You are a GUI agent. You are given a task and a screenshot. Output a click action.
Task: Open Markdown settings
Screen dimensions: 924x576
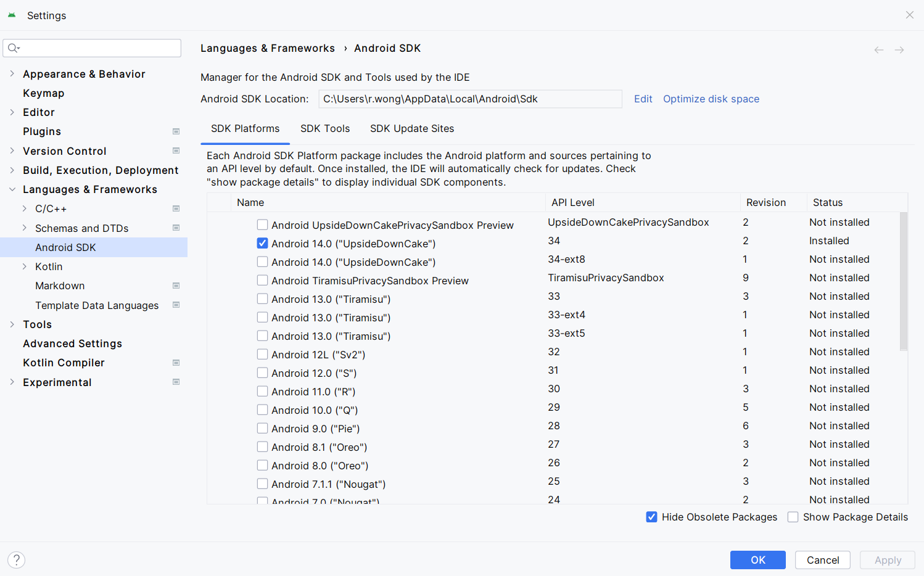60,286
